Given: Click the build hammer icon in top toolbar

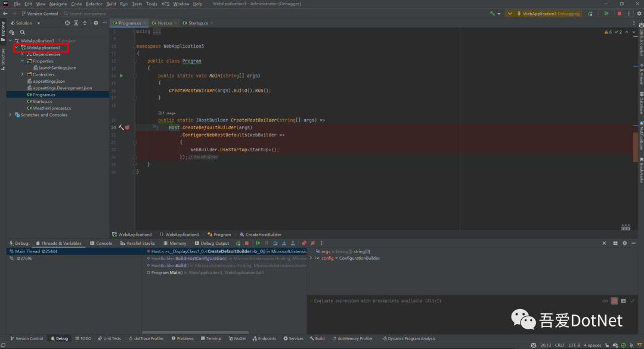Looking at the screenshot, I should pyautogui.click(x=492, y=14).
